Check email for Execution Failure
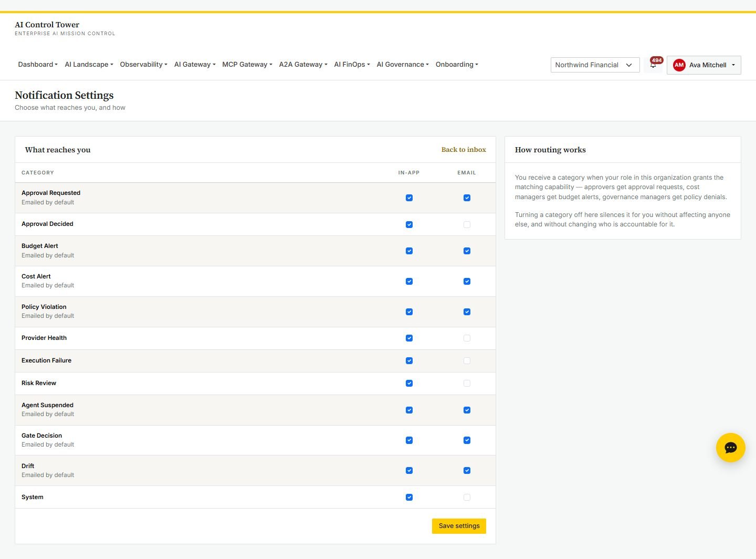The height and width of the screenshot is (559, 756). pyautogui.click(x=467, y=361)
